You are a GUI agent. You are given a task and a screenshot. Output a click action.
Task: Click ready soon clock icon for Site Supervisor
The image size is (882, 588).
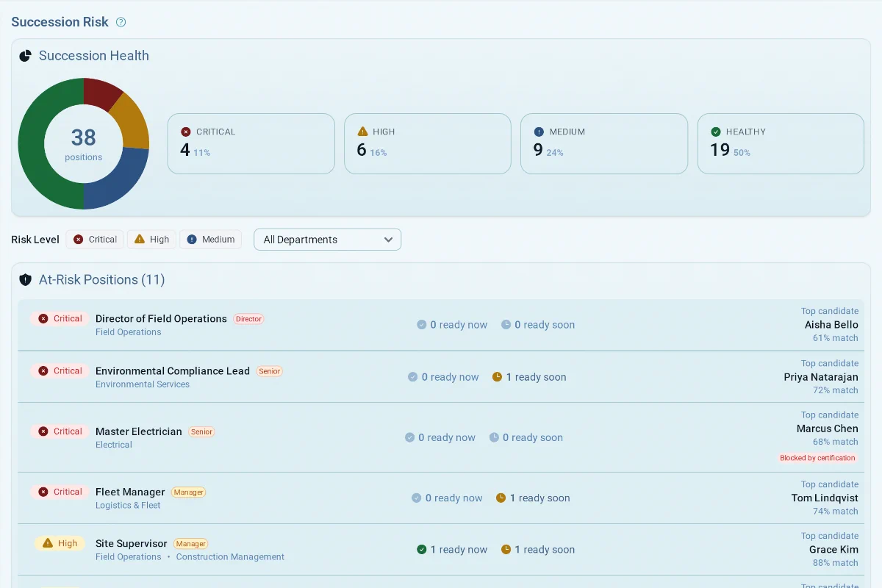pyautogui.click(x=506, y=550)
